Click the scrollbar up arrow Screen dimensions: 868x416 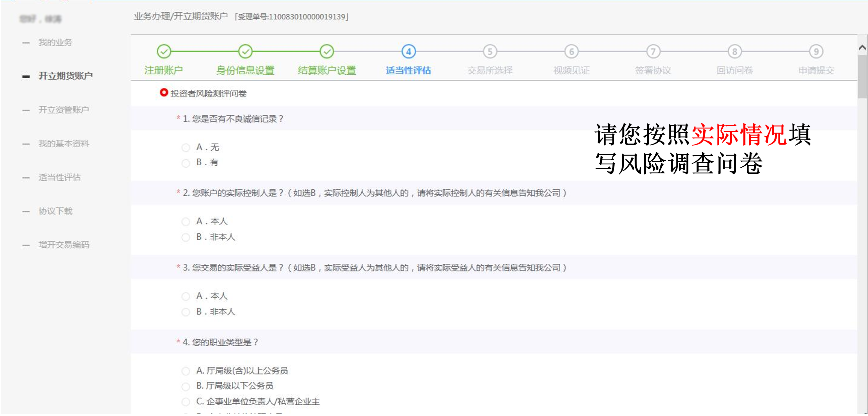coord(862,48)
